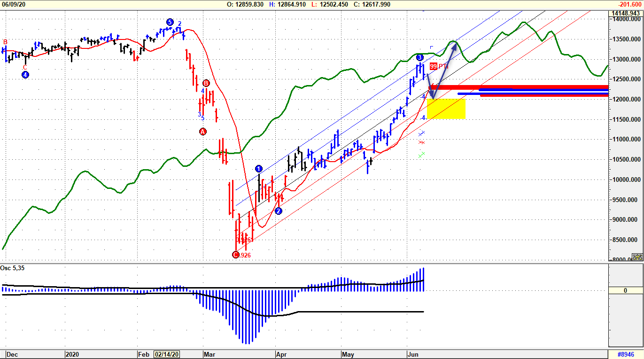Click the Apr label on the date axis
The width and height of the screenshot is (644, 359).
click(281, 354)
